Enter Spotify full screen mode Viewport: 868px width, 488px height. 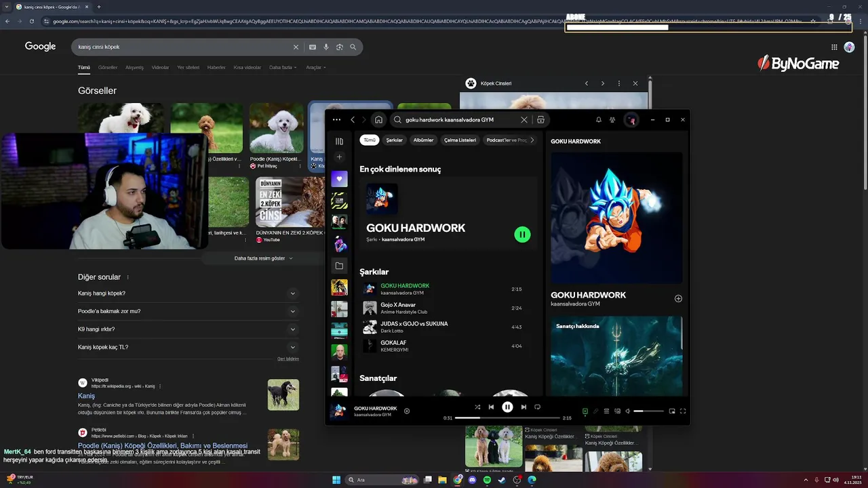[683, 411]
